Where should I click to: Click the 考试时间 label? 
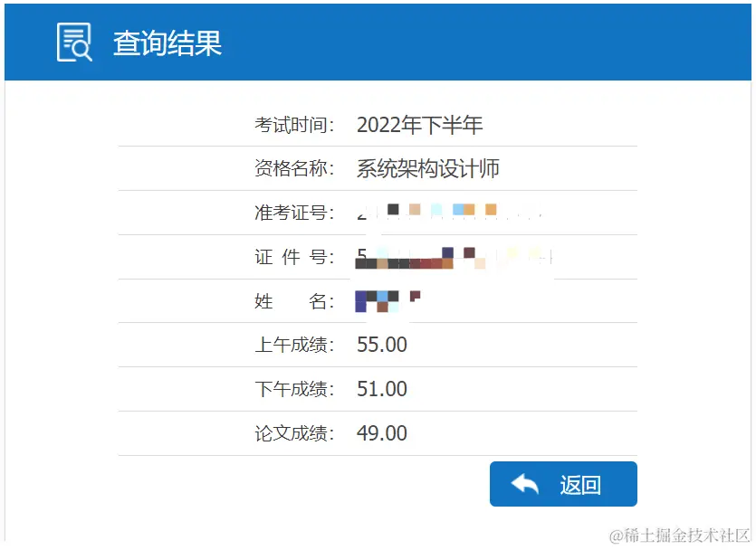tap(294, 125)
